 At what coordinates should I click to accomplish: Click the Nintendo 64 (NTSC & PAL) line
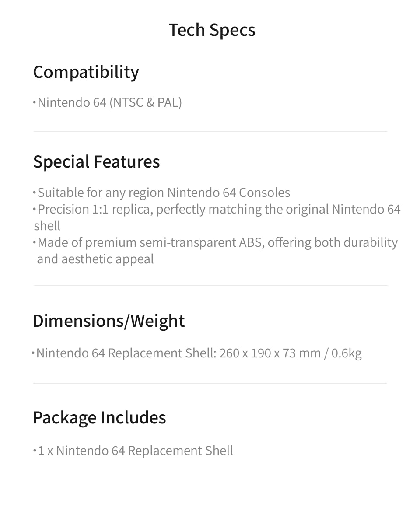(109, 103)
